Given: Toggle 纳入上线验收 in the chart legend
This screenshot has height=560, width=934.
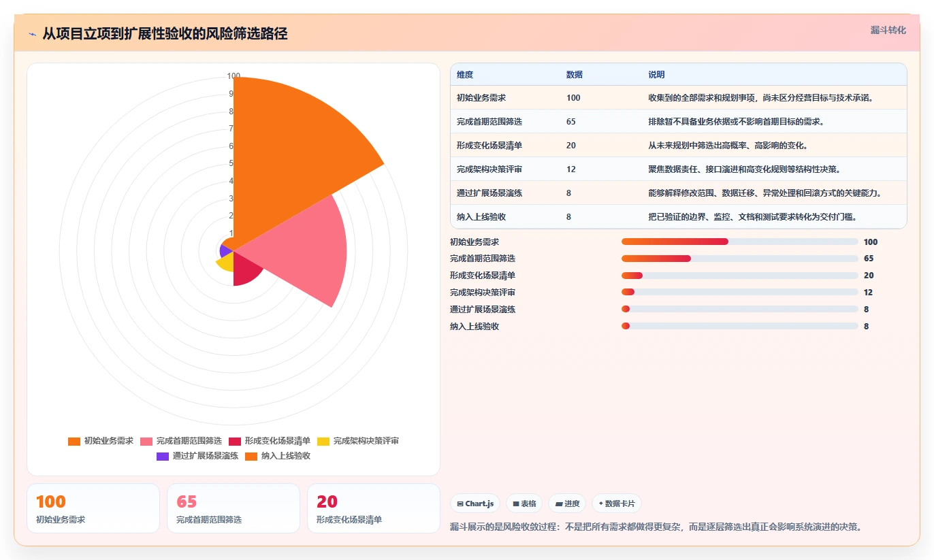Looking at the screenshot, I should coord(278,456).
